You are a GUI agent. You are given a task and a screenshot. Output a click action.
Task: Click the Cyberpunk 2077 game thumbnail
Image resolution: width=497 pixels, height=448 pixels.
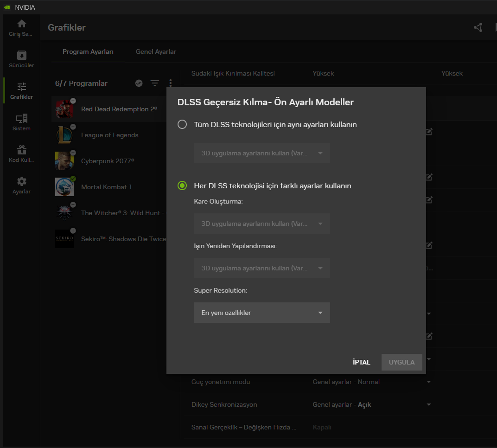[x=64, y=161]
